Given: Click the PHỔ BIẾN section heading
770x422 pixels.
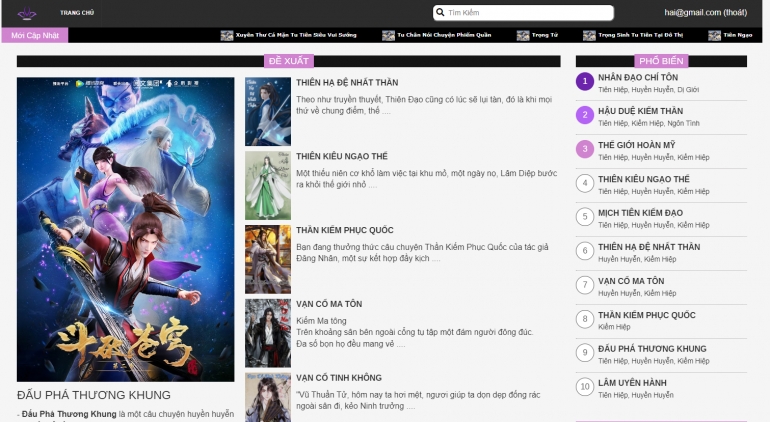Looking at the screenshot, I should tap(661, 61).
